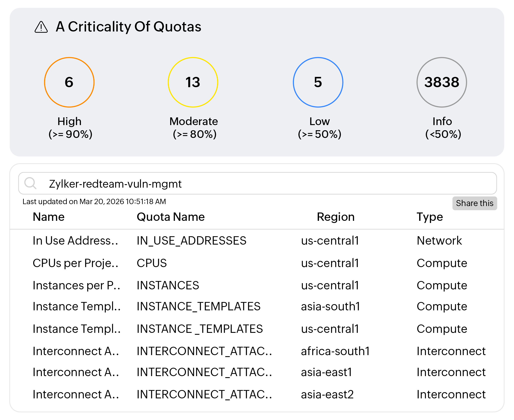Select the Low criticality circle showing 5
The height and width of the screenshot is (420, 514).
point(318,82)
